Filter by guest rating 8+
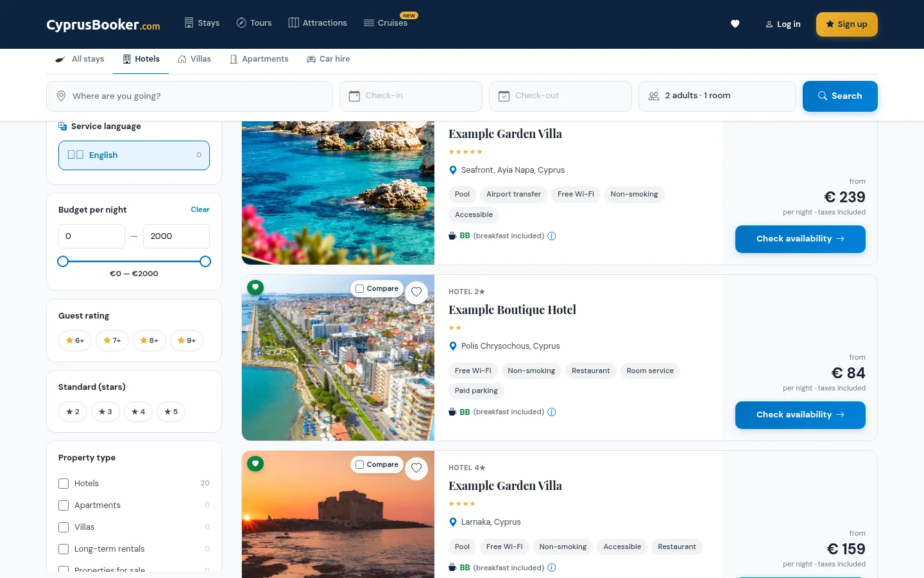The height and width of the screenshot is (578, 924). (150, 340)
